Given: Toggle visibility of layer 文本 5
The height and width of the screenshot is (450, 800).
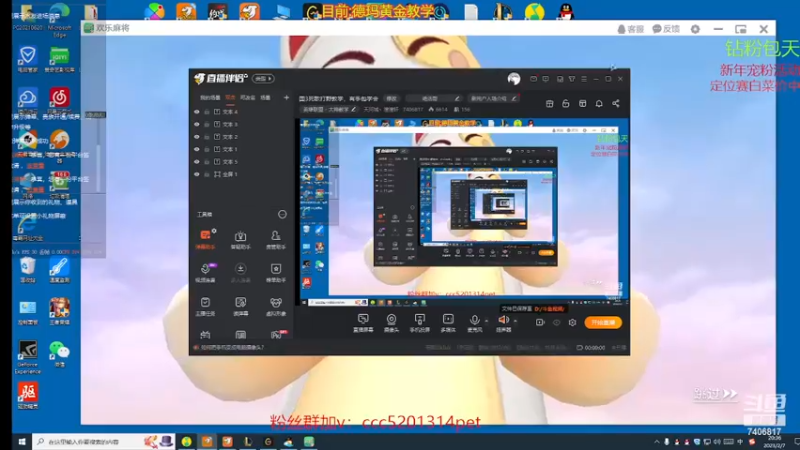Looking at the screenshot, I should [x=196, y=162].
